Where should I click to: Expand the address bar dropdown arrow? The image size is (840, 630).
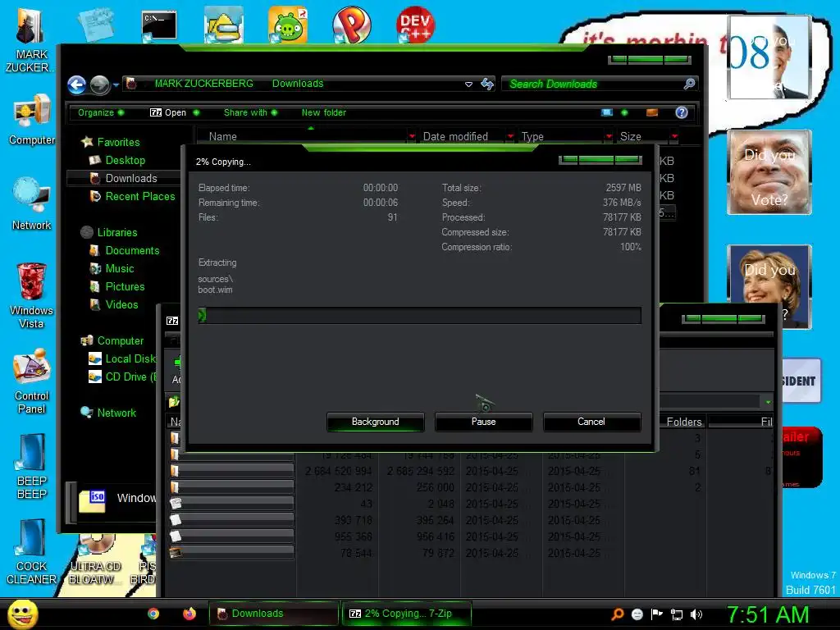point(468,84)
